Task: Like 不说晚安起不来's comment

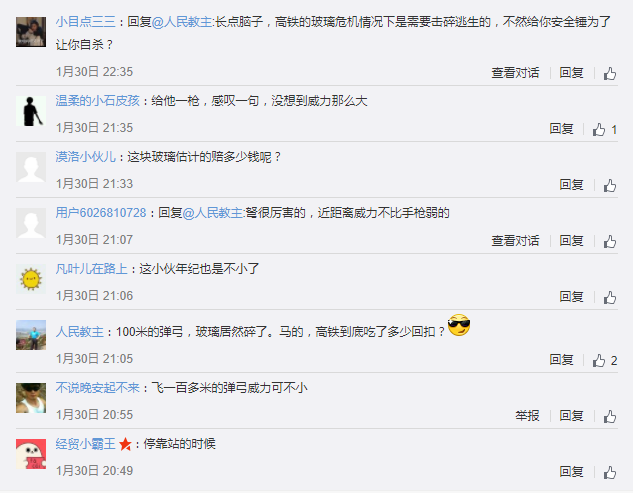Action: point(610,417)
